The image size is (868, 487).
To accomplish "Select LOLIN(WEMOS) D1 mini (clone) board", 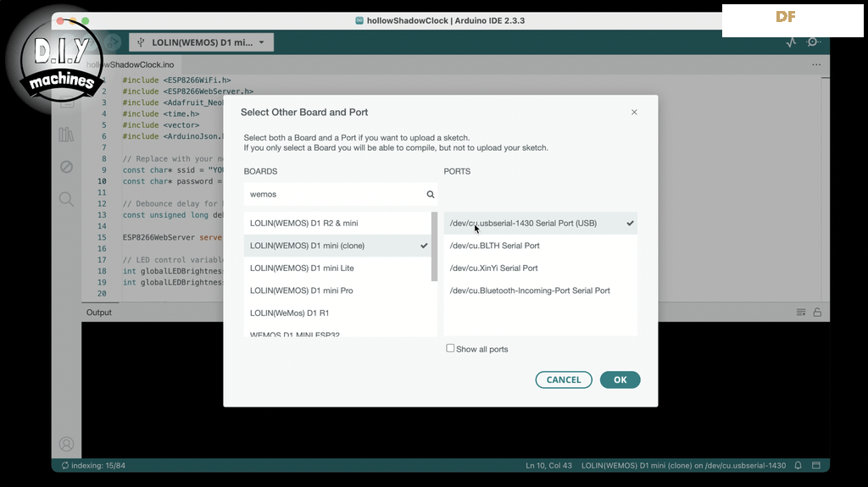I will (x=337, y=246).
